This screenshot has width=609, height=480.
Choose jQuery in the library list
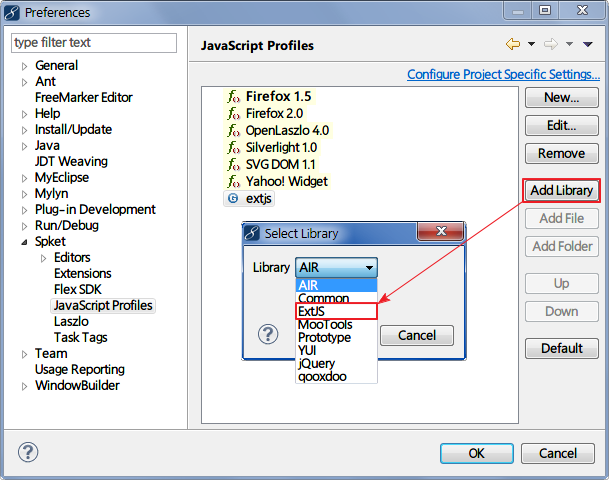(x=336, y=363)
